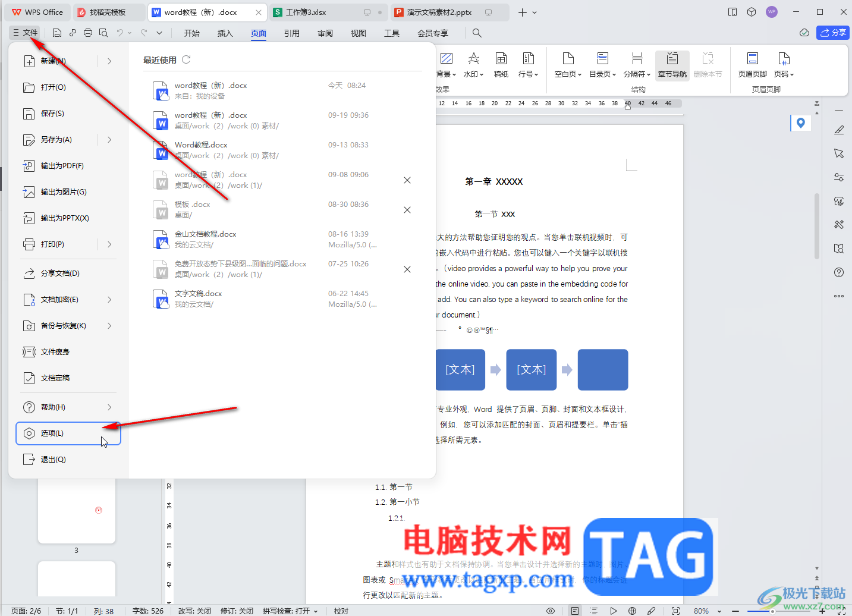This screenshot has height=616, width=852.
Task: Toggle 拼写检查 in status bar
Action: point(290,611)
